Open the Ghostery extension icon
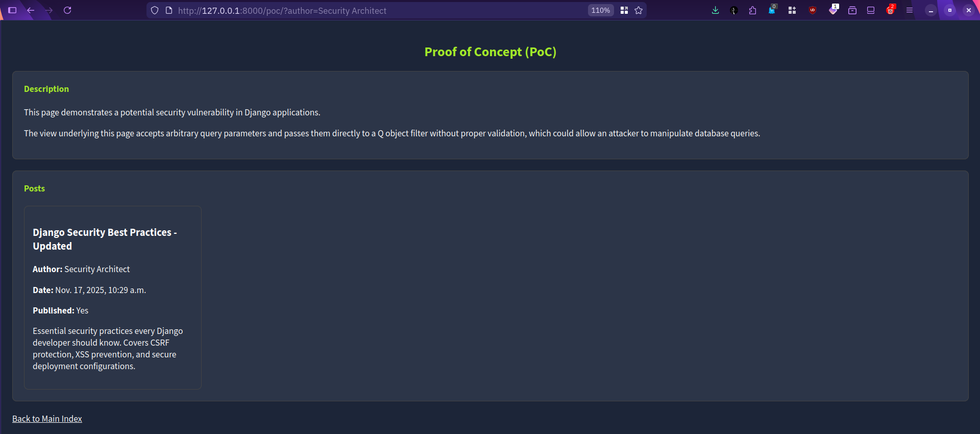Image resolution: width=980 pixels, height=434 pixels. pos(772,11)
